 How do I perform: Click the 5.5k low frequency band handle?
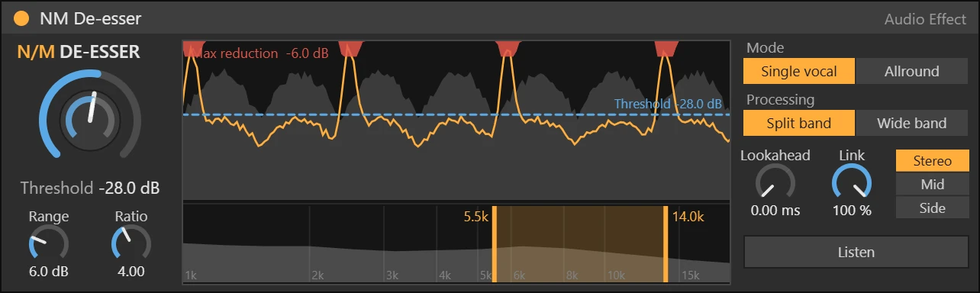tap(494, 244)
